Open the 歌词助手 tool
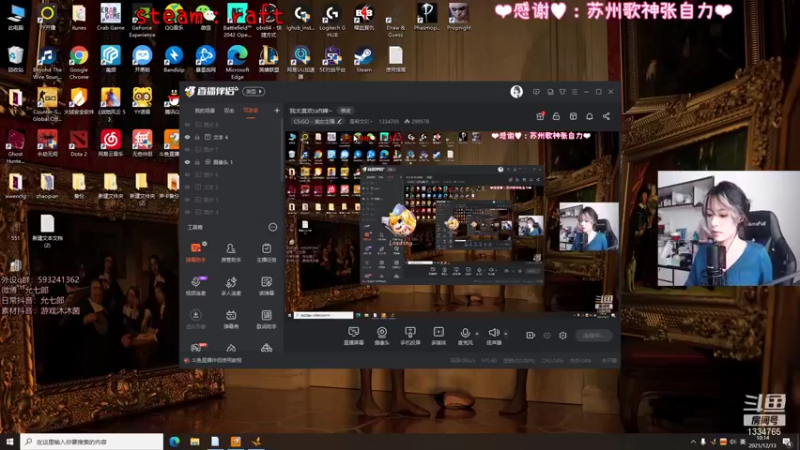Screen dimensions: 800x450 [x=266, y=319]
